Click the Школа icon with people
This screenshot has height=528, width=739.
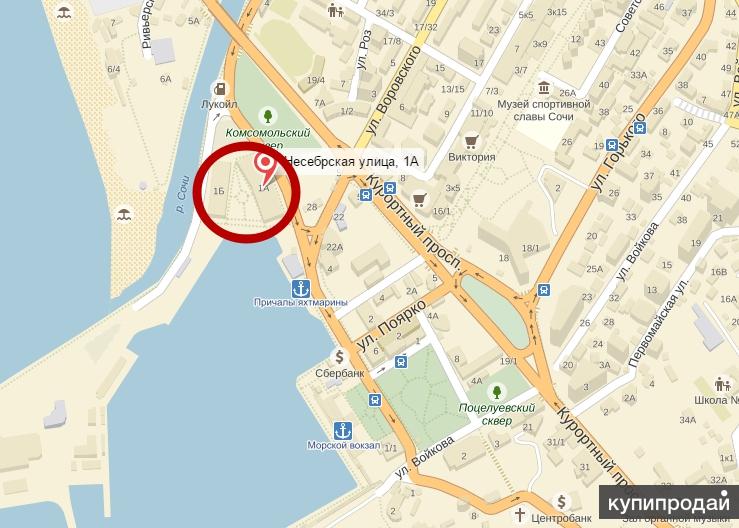[x=722, y=384]
